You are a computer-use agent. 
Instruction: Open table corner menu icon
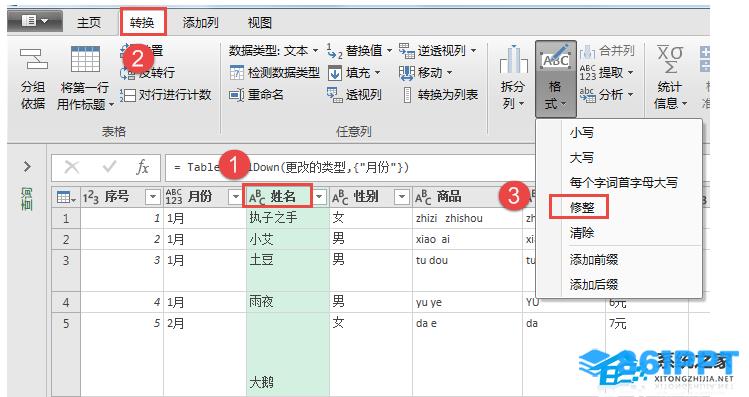[x=65, y=197]
